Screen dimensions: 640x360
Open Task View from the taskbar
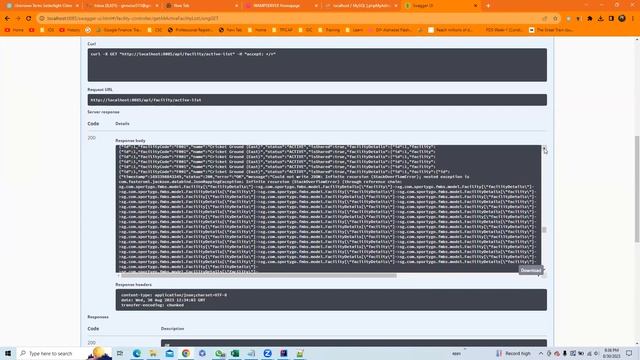[x=120, y=353]
